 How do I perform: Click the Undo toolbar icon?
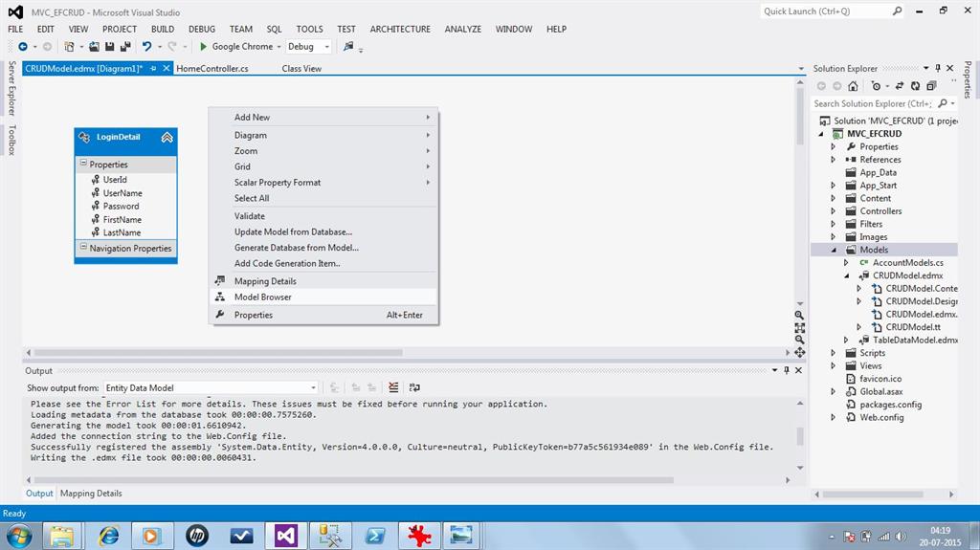point(146,47)
